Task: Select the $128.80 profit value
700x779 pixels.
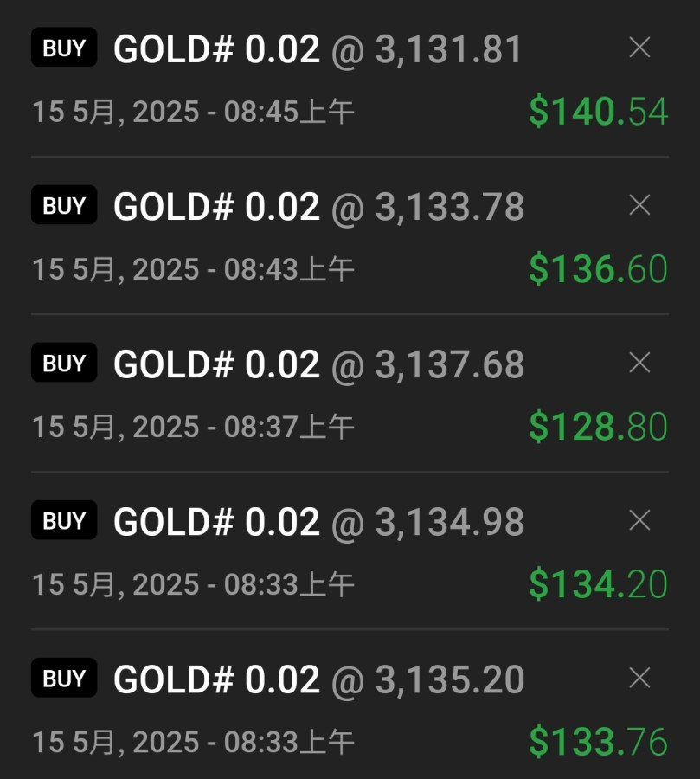Action: pyautogui.click(x=598, y=427)
